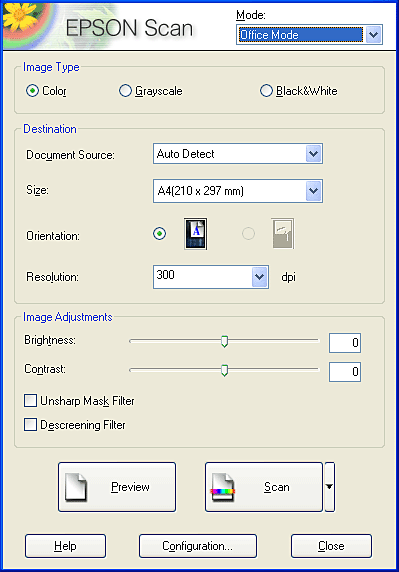Click the dpi unit label
Screen dimensions: 399x572
tap(288, 277)
